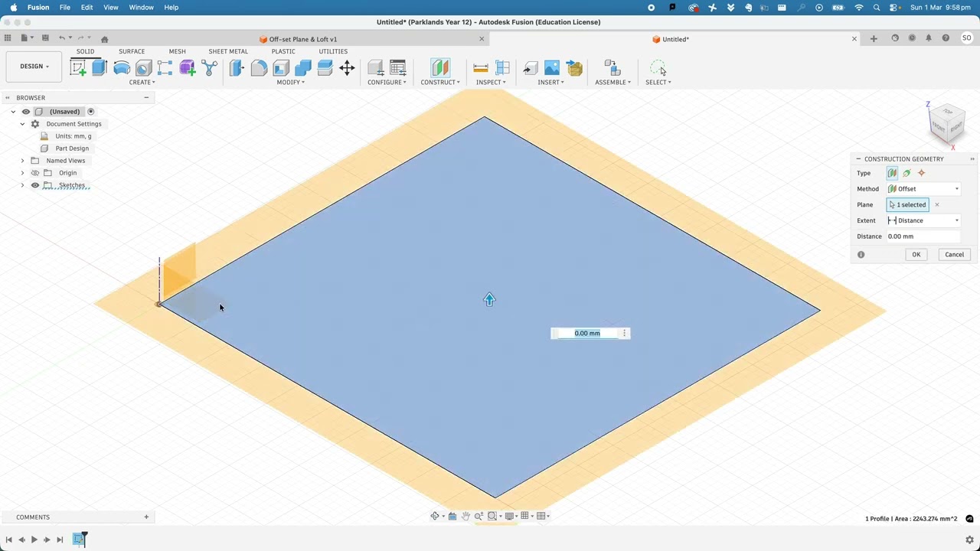
Task: Open the Off-set Plane & Loft v1 document tab
Action: (x=303, y=39)
